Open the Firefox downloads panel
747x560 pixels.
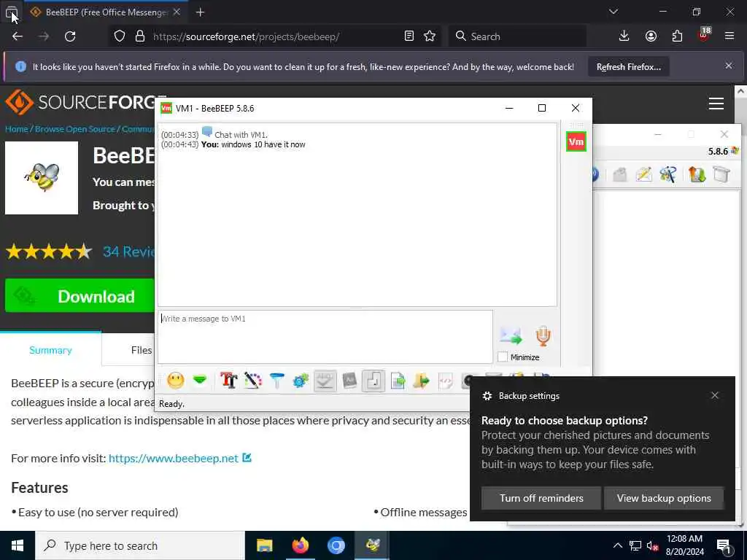point(624,36)
